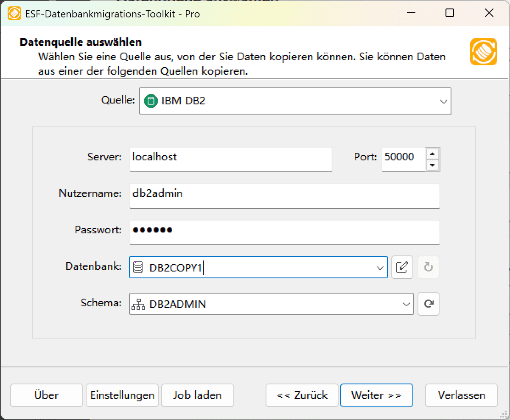The height and width of the screenshot is (420, 510).
Task: Click the database icon inside the Datenbank field
Action: coord(138,267)
